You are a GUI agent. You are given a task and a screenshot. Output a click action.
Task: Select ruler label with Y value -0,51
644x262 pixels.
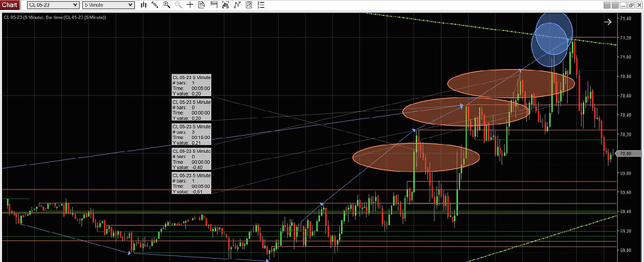click(x=191, y=183)
